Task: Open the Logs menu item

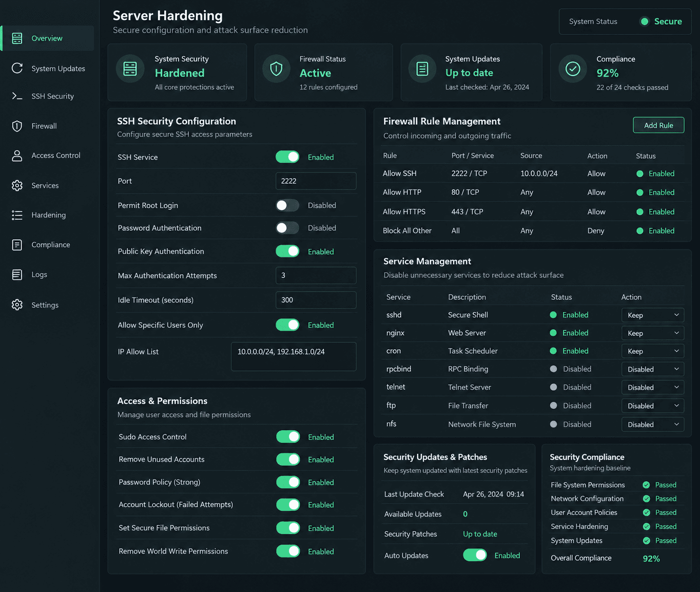Action: pyautogui.click(x=47, y=275)
